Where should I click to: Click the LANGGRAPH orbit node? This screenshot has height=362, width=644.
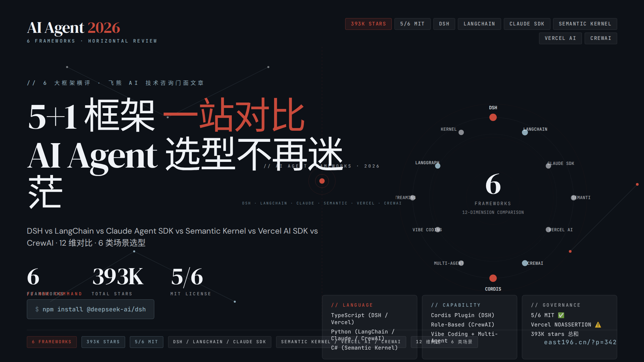click(x=438, y=166)
